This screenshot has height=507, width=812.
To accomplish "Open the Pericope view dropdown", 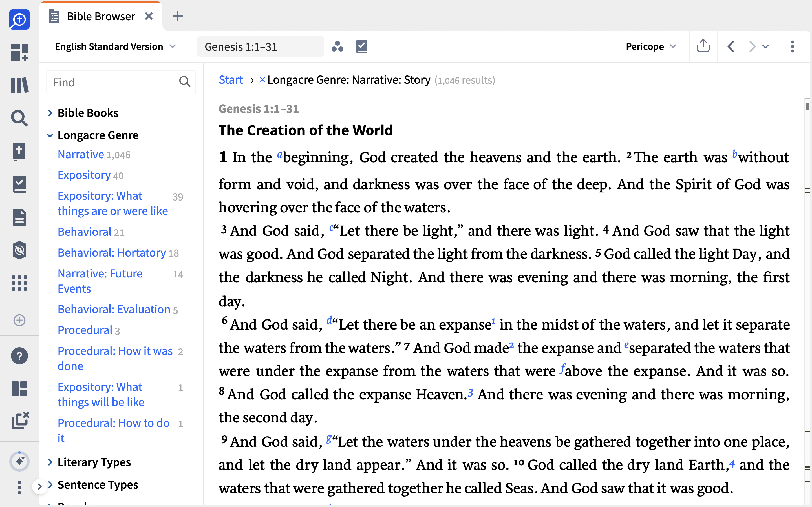I will 651,46.
